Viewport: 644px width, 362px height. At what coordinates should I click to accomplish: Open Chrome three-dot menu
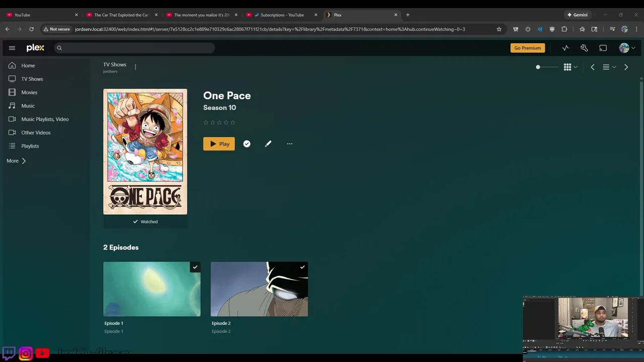point(636,29)
